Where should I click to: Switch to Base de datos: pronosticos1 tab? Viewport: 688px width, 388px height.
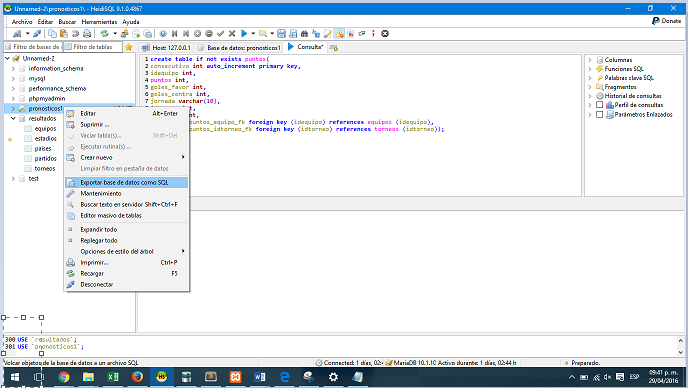pos(239,47)
